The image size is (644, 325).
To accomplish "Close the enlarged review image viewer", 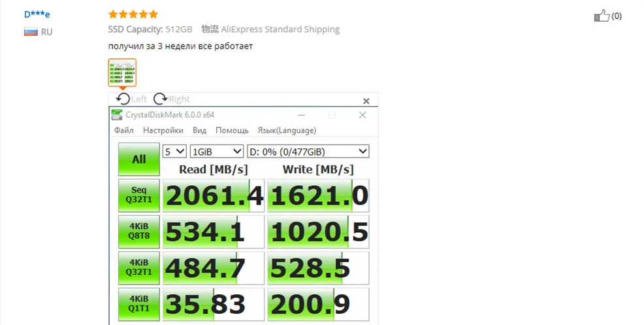I will [x=366, y=101].
